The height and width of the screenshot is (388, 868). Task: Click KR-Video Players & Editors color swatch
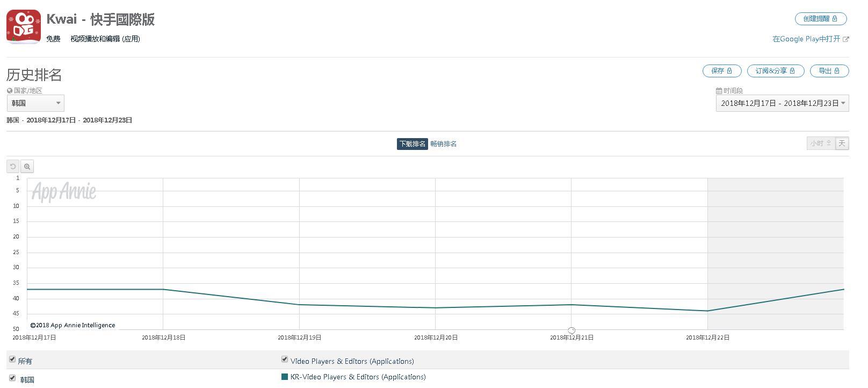285,377
